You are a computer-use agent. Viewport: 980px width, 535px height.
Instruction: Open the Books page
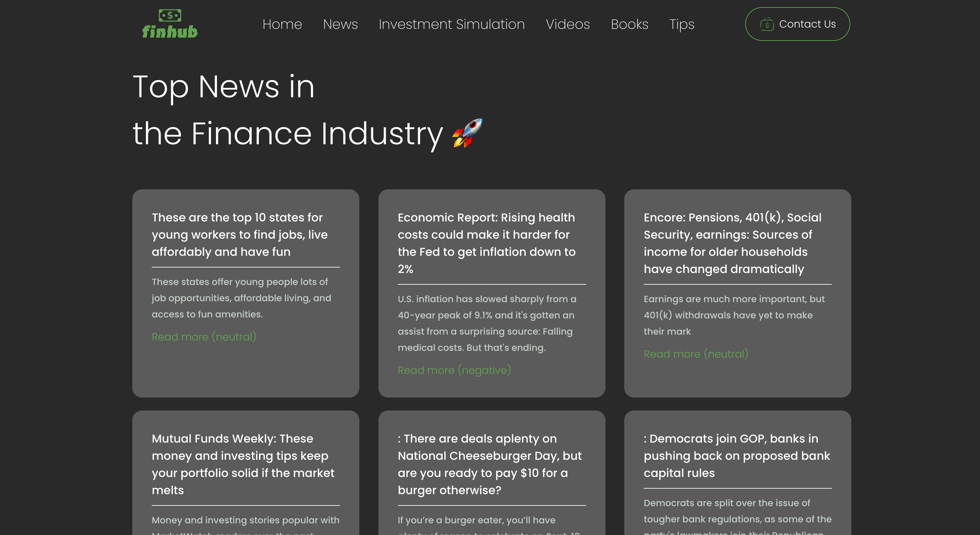point(629,24)
